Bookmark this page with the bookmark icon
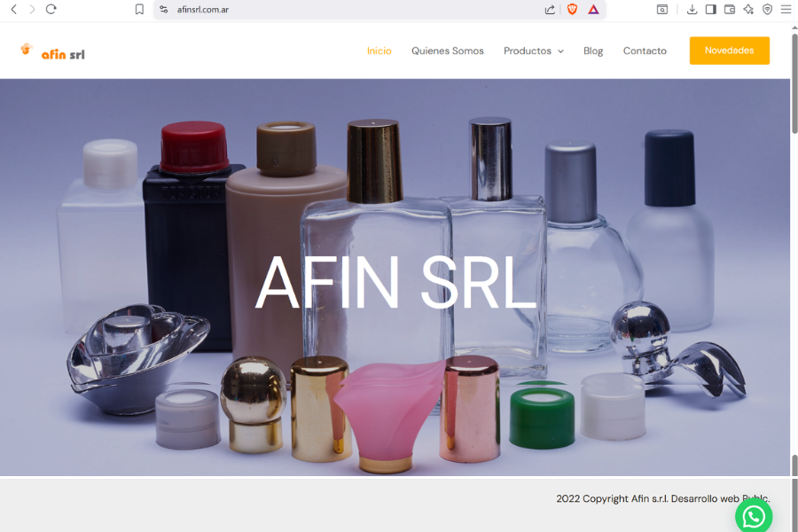This screenshot has width=798, height=532. [x=139, y=10]
